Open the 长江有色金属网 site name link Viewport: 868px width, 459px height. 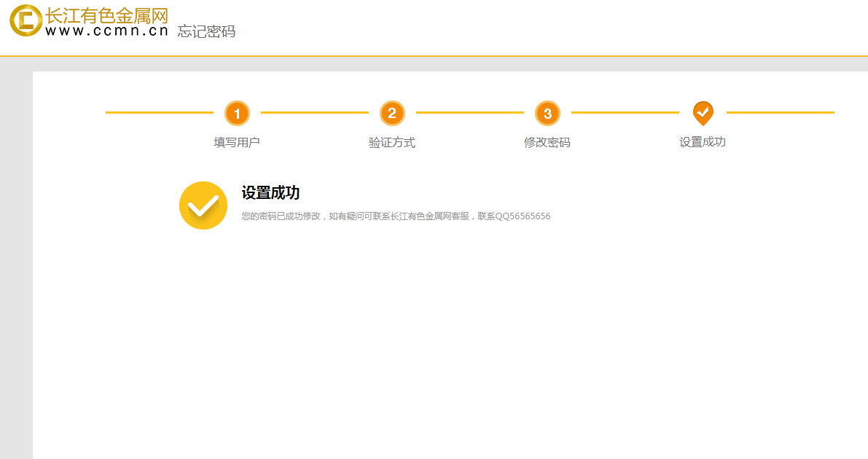click(106, 15)
